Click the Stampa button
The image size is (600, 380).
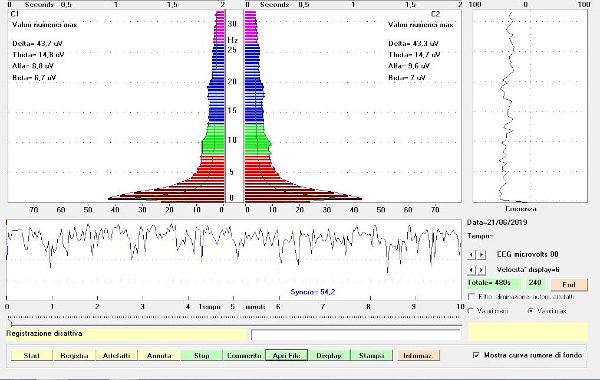pos(372,356)
